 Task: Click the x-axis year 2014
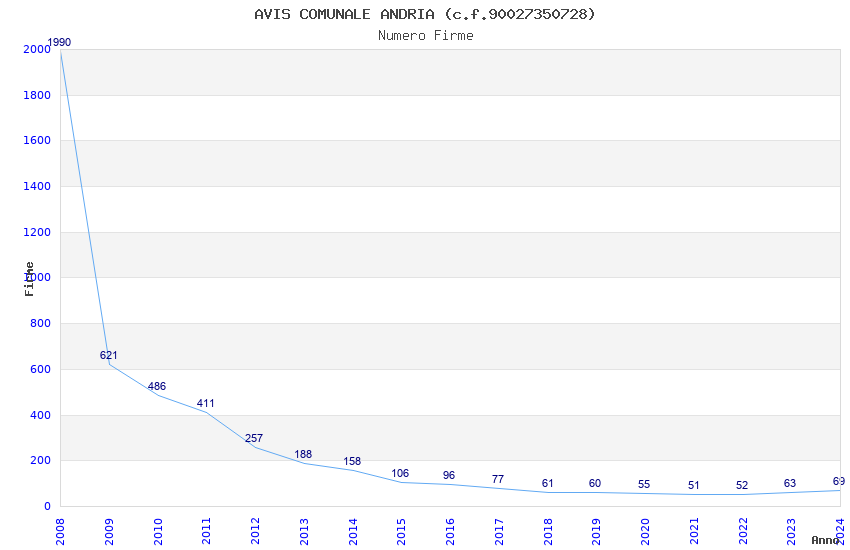click(352, 531)
